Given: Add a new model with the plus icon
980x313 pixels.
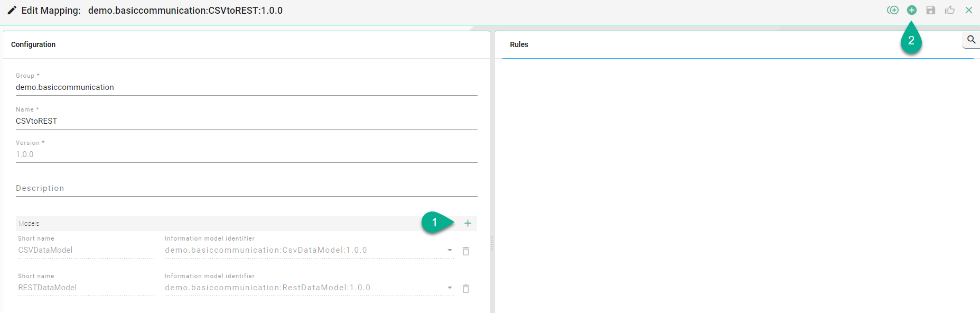Looking at the screenshot, I should 468,223.
